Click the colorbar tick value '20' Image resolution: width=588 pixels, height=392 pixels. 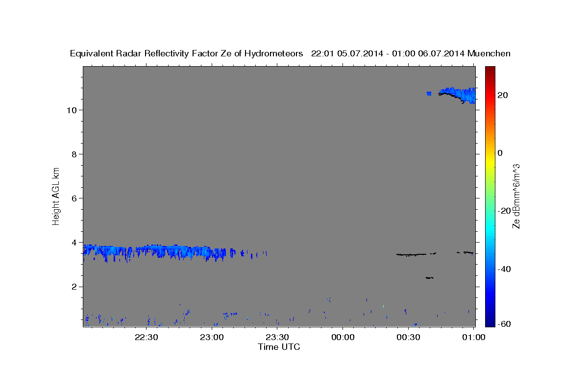(503, 95)
